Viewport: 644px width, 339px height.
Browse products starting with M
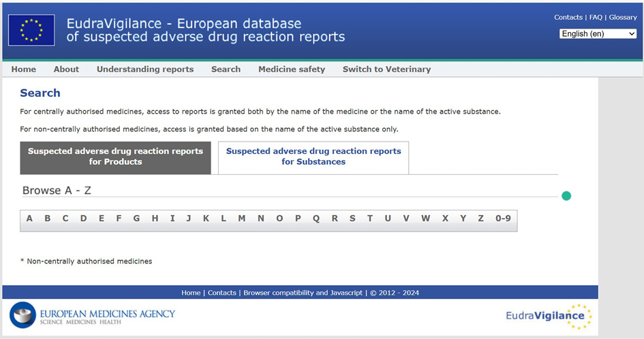pos(242,219)
